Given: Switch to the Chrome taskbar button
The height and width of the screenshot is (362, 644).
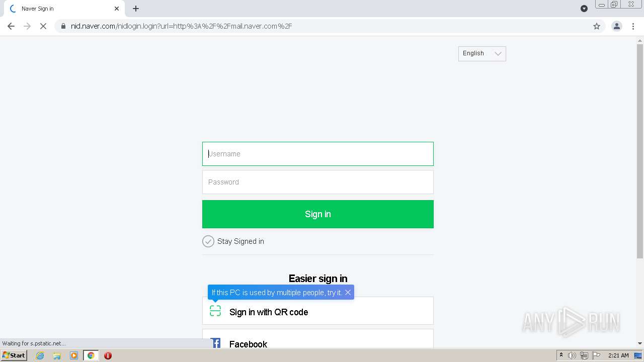Looking at the screenshot, I should 91,355.
